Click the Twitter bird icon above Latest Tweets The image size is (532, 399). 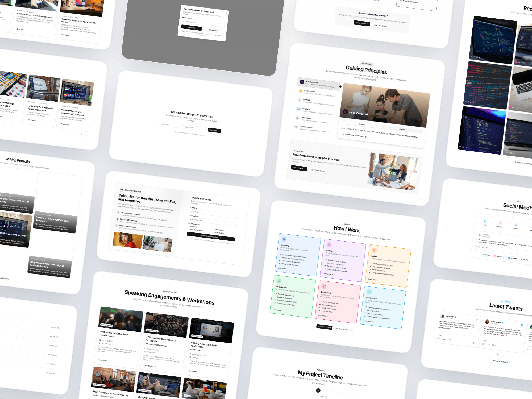pyautogui.click(x=502, y=301)
